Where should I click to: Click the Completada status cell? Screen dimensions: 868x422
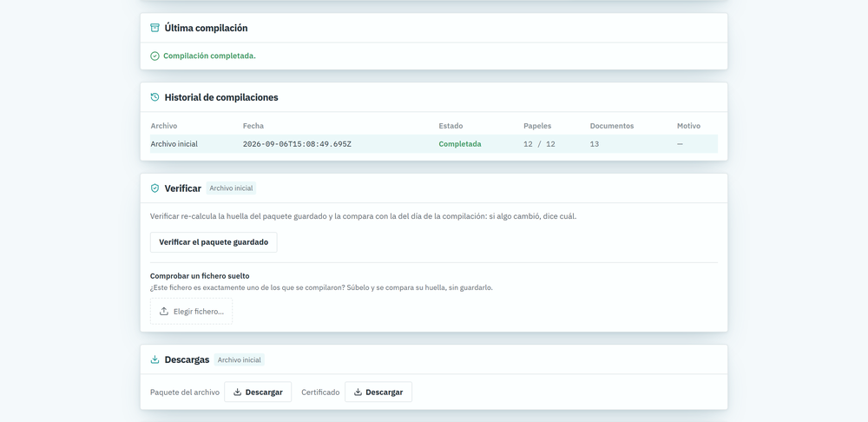click(460, 144)
